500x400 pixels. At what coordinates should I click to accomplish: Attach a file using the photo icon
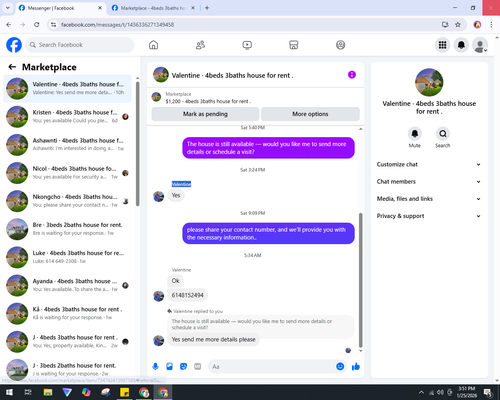coord(169,367)
